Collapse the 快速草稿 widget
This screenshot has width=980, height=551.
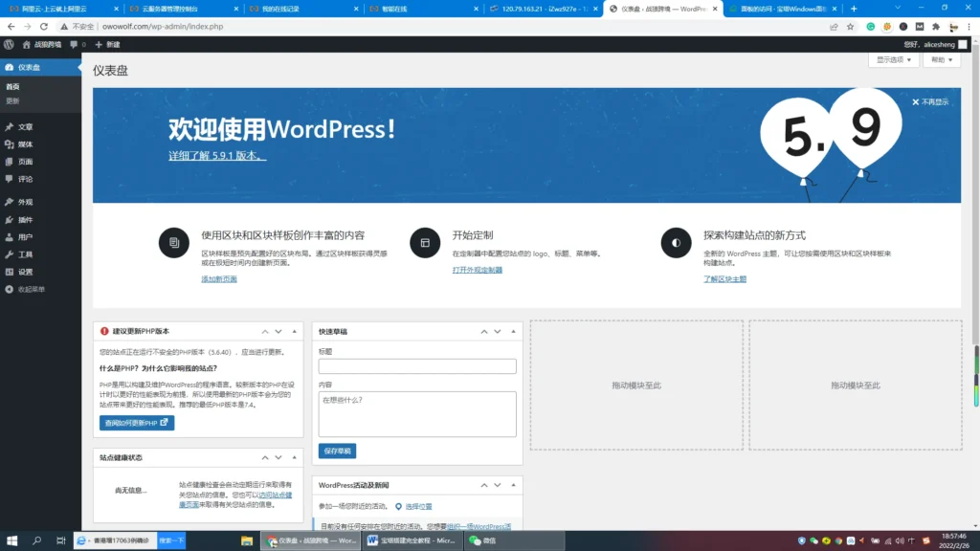pyautogui.click(x=513, y=332)
